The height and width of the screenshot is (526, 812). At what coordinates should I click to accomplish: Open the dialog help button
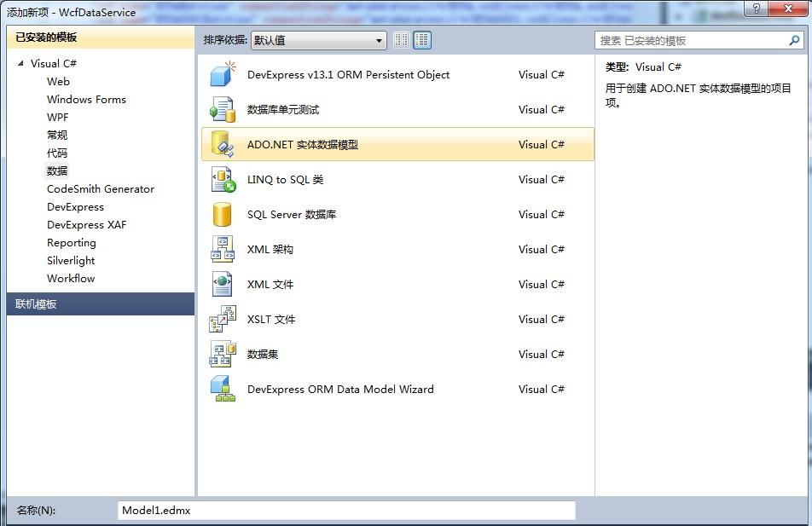756,9
